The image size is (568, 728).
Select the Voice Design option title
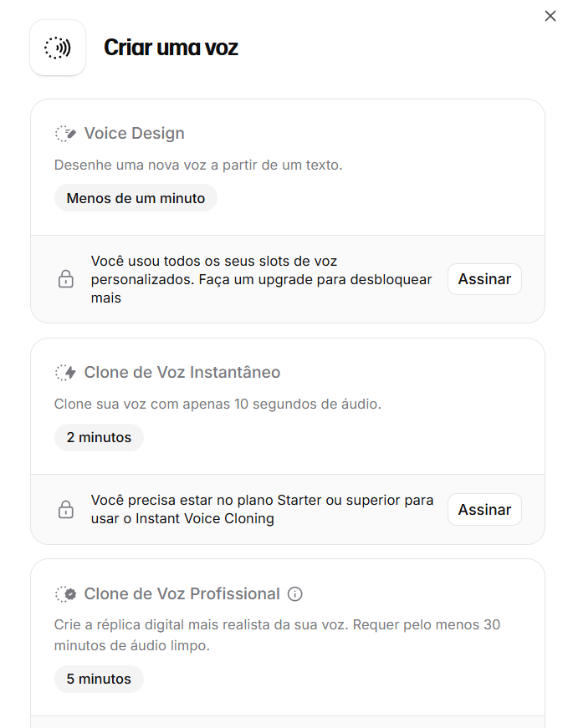135,133
